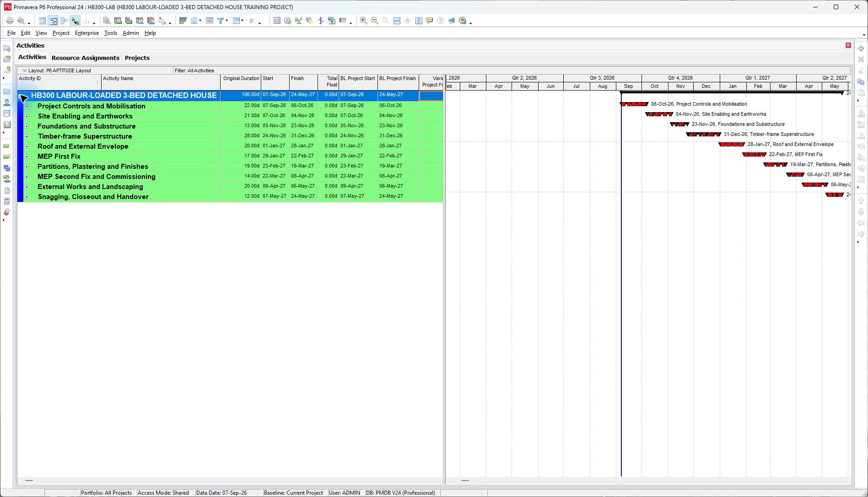The width and height of the screenshot is (868, 497).
Task: Click the Help question mark icon
Action: (x=463, y=21)
